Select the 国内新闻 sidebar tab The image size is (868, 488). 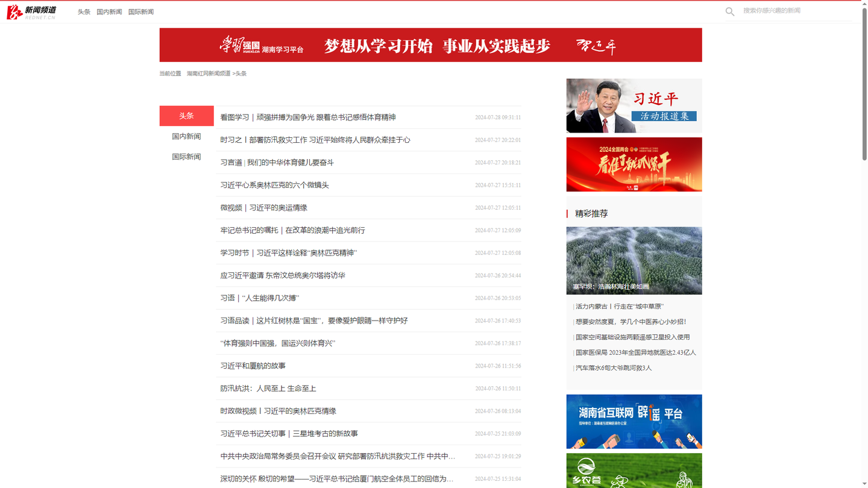(186, 136)
